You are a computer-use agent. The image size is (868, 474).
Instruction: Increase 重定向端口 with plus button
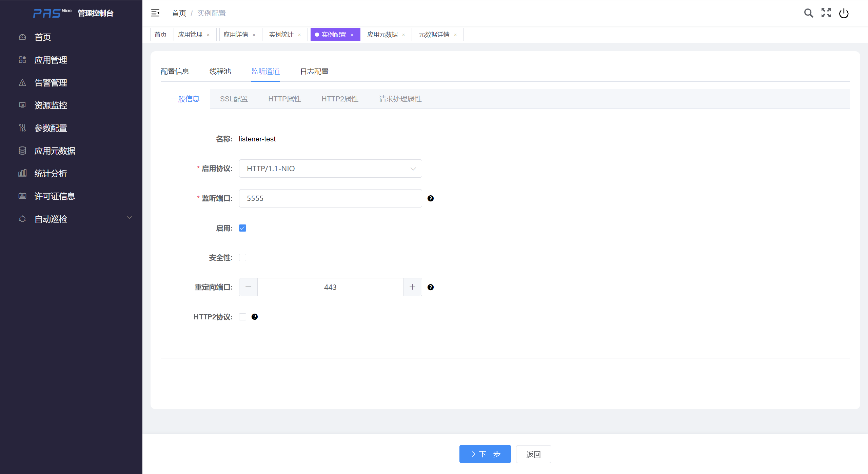coord(412,287)
